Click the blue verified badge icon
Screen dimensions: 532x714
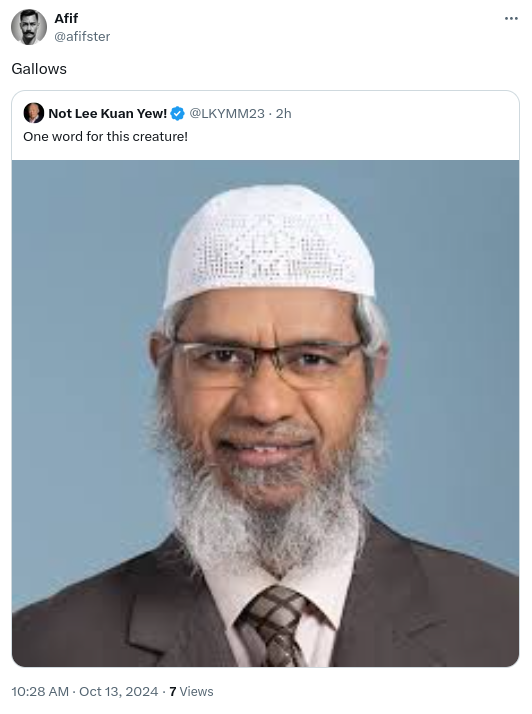[x=177, y=113]
